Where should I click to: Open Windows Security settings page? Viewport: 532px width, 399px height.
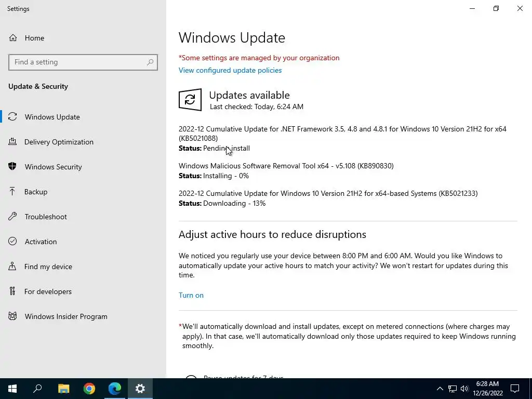point(83,167)
